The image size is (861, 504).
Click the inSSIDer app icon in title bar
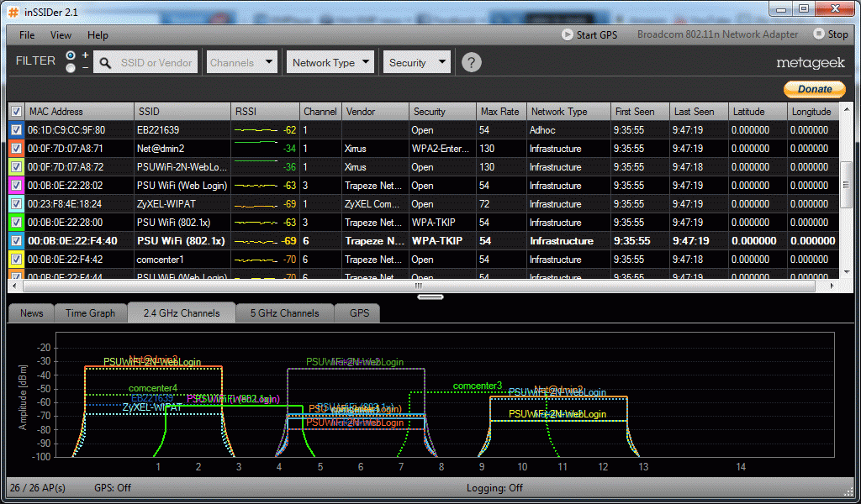[13, 12]
